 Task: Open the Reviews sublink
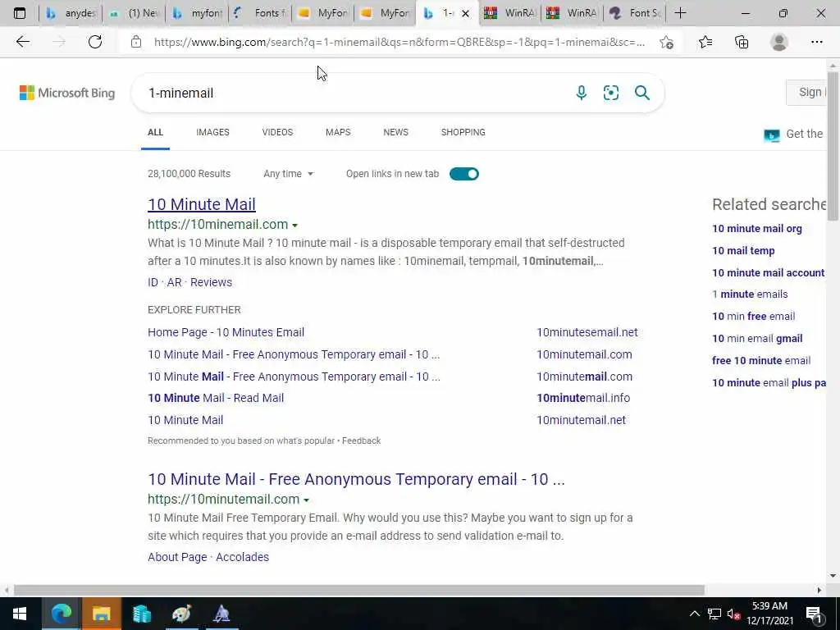click(211, 282)
